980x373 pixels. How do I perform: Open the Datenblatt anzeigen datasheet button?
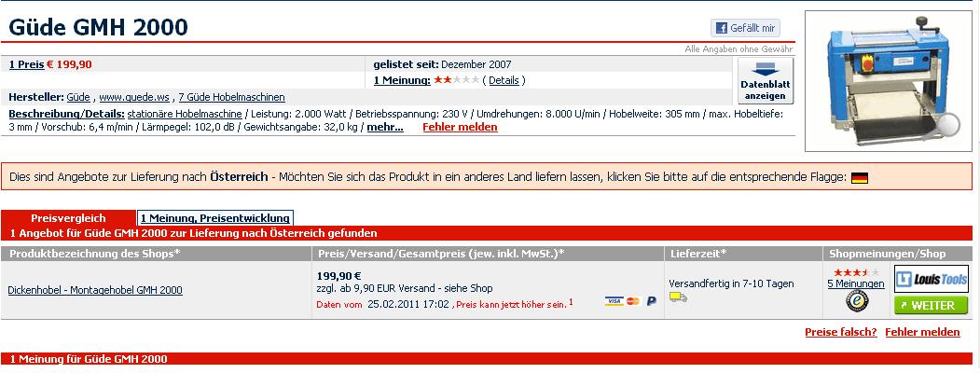coord(766,80)
